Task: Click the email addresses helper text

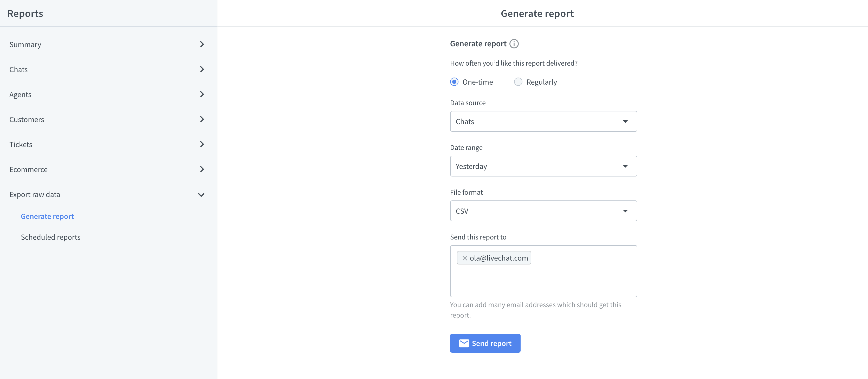Action: (x=535, y=310)
